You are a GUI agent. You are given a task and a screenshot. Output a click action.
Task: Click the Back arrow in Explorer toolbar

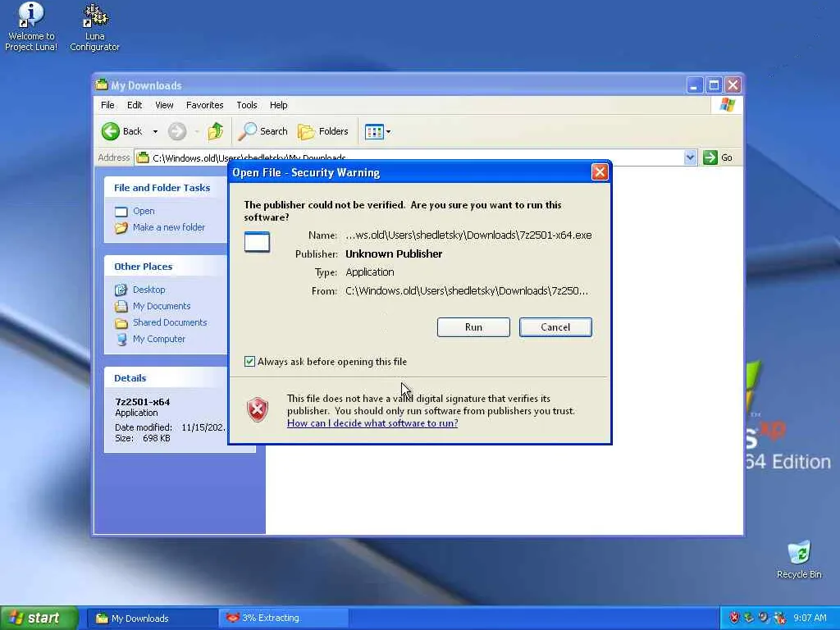click(x=122, y=131)
